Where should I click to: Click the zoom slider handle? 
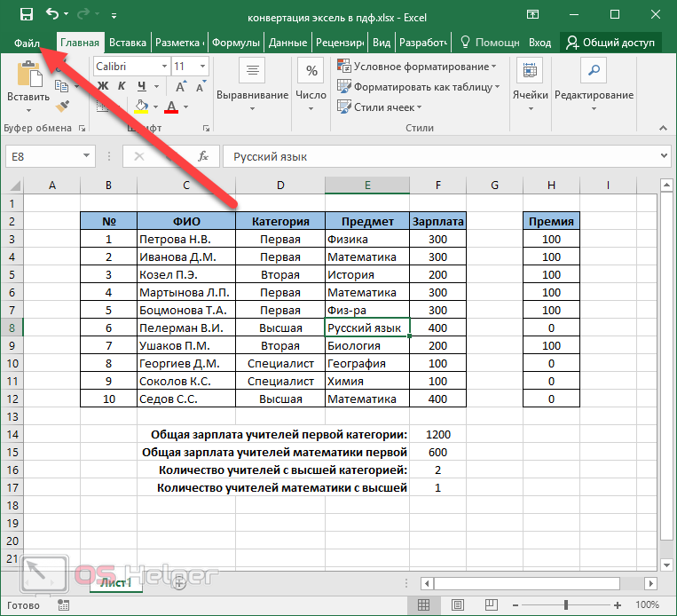click(x=566, y=605)
